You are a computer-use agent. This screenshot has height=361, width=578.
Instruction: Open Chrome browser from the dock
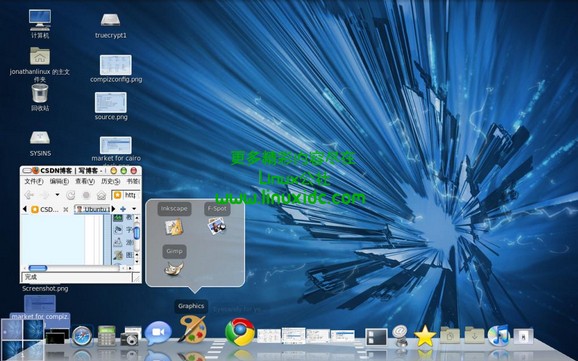coord(240,332)
